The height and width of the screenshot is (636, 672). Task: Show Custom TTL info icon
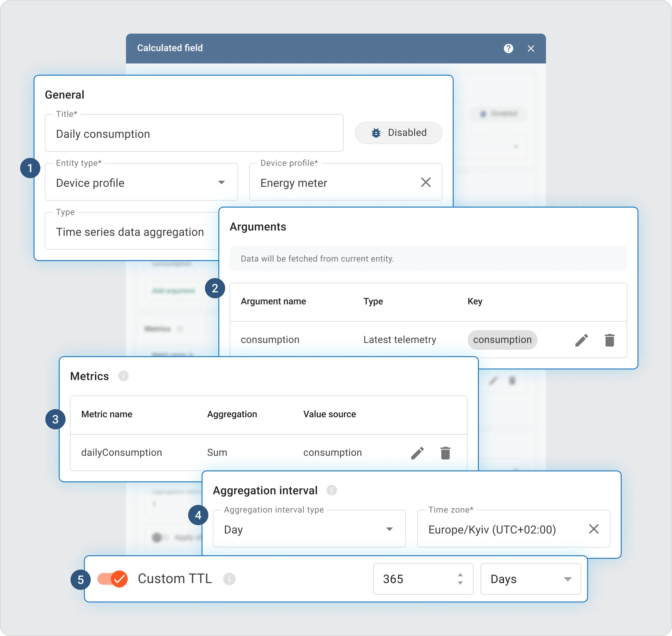[229, 579]
